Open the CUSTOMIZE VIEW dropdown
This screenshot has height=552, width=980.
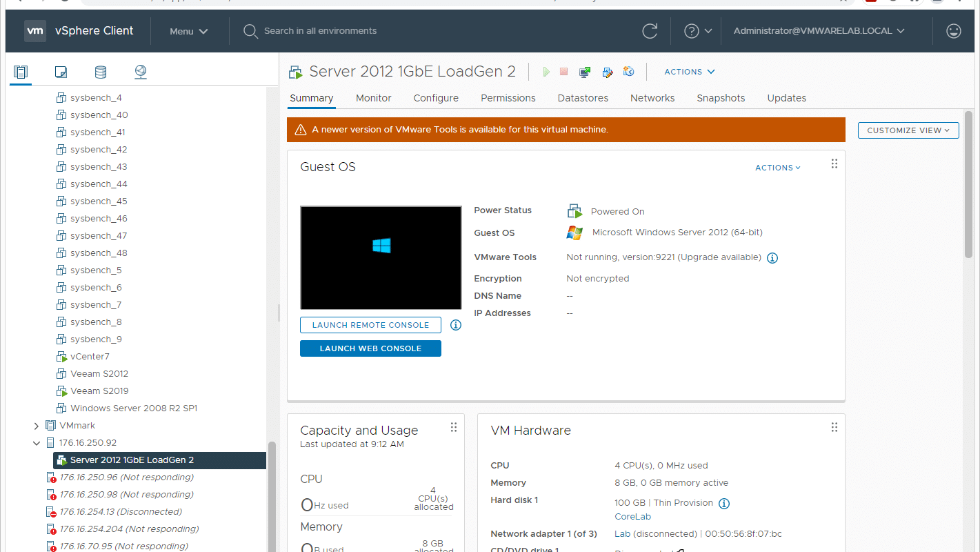point(908,130)
